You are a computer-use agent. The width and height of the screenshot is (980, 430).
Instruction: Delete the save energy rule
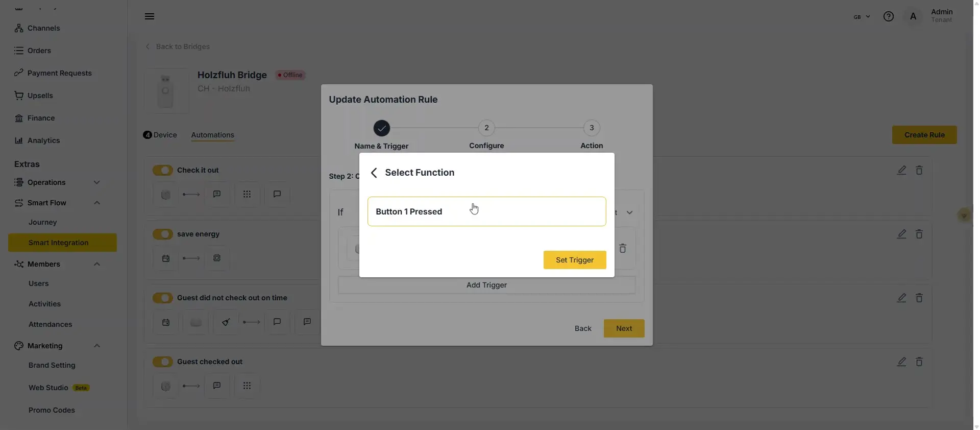point(919,234)
